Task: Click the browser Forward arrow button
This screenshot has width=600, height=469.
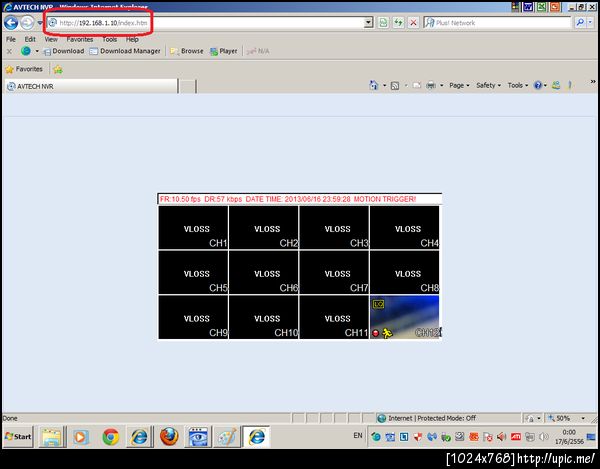Action: [x=27, y=23]
